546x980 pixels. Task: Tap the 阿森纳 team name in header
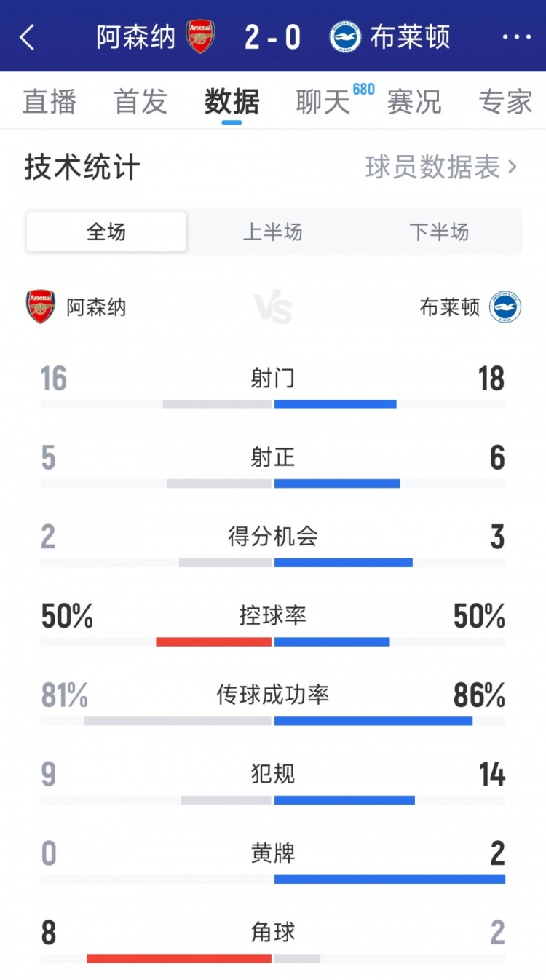point(136,37)
